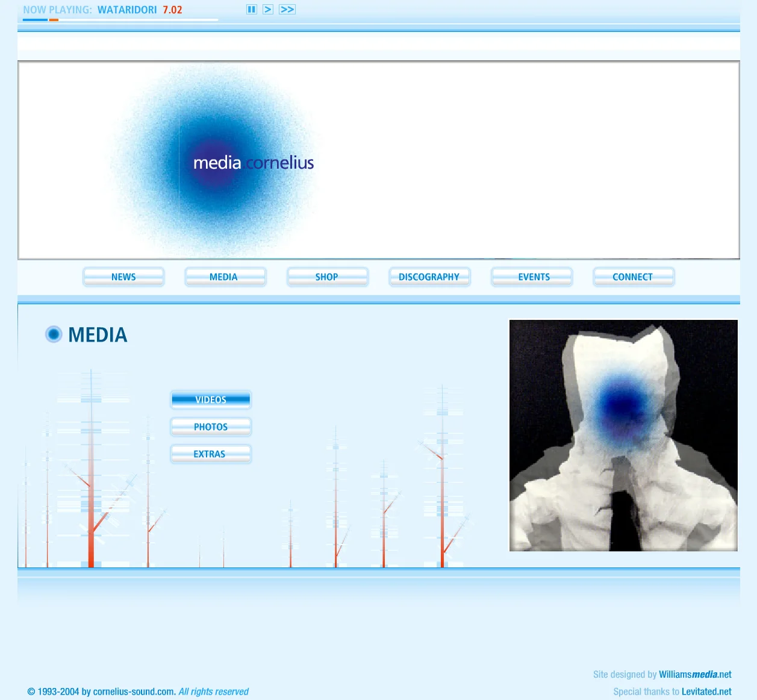Click the 7.02 track time

point(172,10)
